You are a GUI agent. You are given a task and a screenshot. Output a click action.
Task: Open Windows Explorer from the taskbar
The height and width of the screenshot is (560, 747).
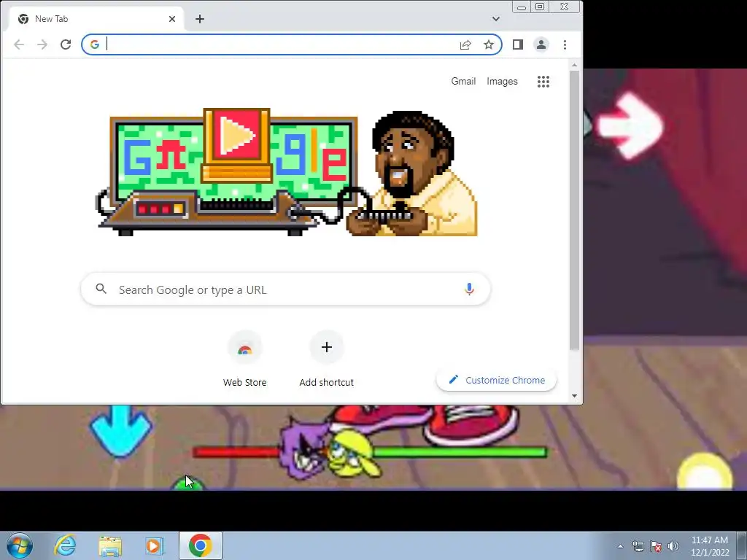point(110,545)
